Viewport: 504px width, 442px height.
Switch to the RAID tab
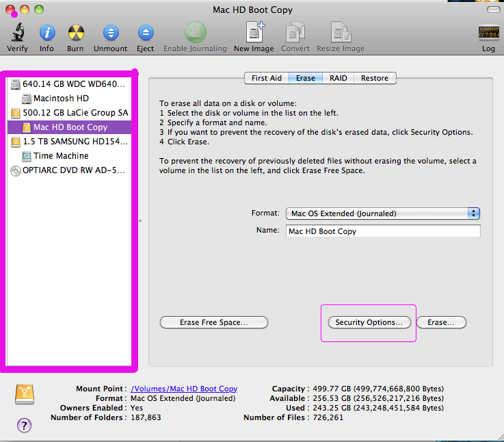pyautogui.click(x=338, y=78)
